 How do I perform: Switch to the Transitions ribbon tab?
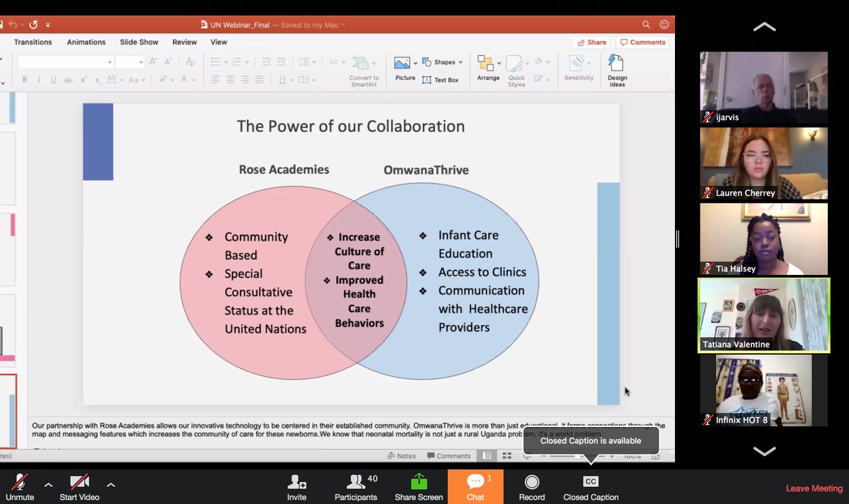click(33, 42)
